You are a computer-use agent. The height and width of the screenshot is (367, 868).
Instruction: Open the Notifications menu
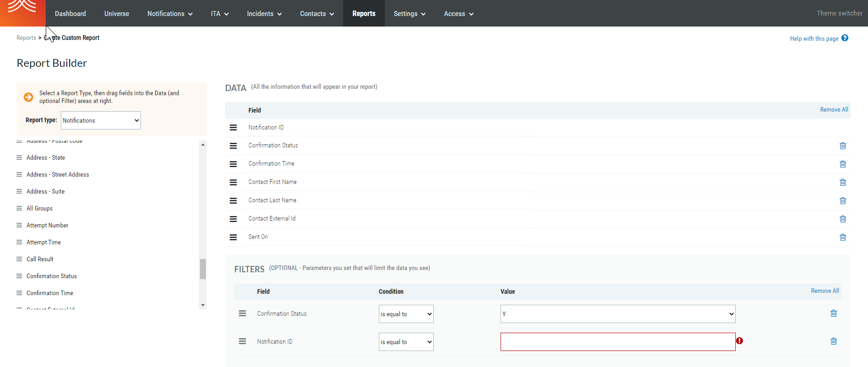click(170, 14)
